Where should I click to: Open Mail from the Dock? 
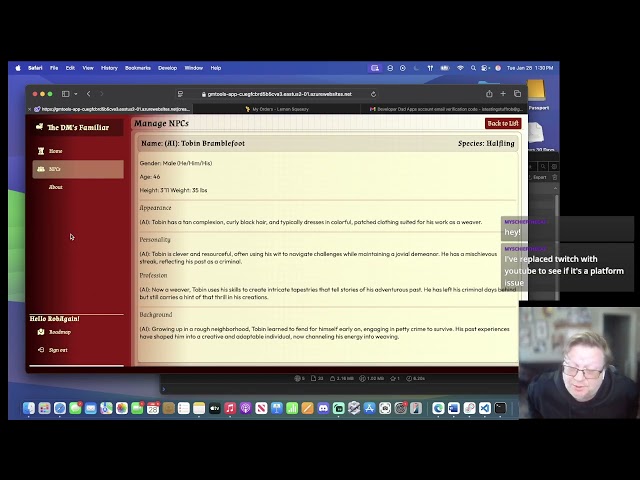pos(91,408)
